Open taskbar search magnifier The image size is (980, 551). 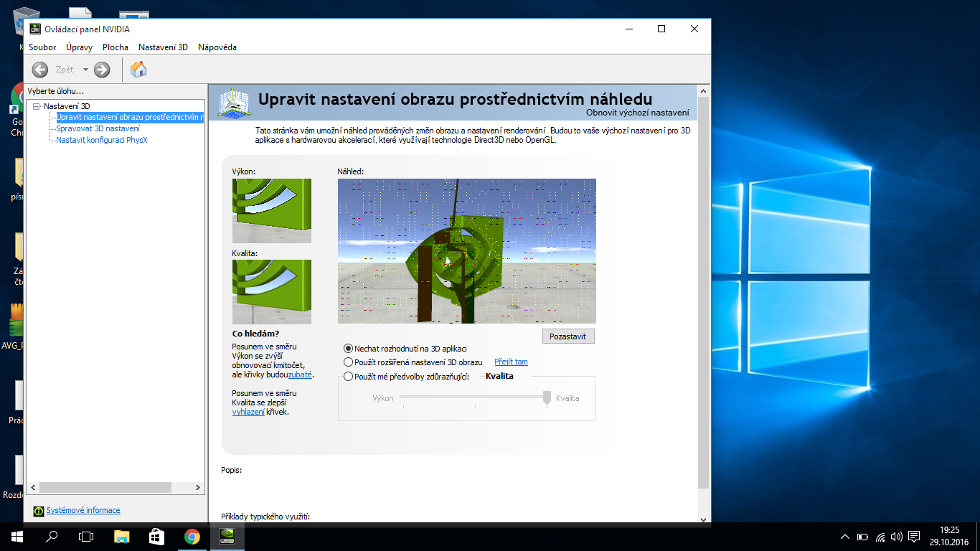point(52,537)
